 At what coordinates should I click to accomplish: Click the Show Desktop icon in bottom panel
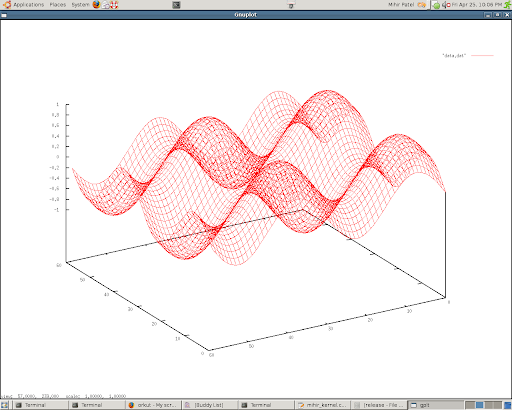point(4,405)
